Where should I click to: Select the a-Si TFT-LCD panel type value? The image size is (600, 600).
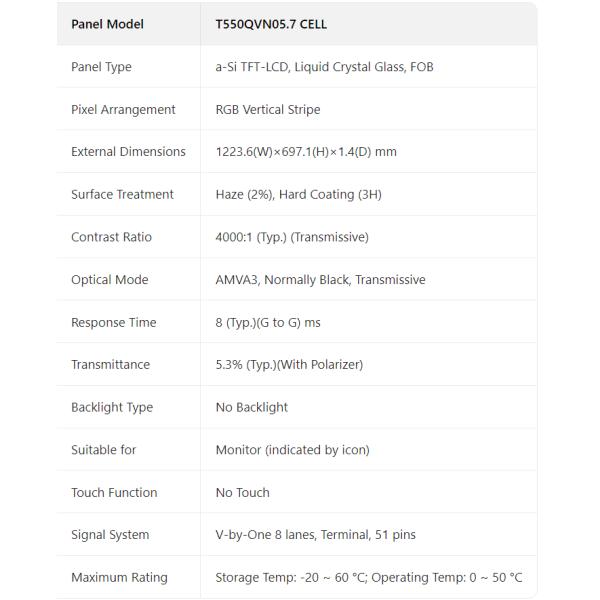(x=324, y=67)
